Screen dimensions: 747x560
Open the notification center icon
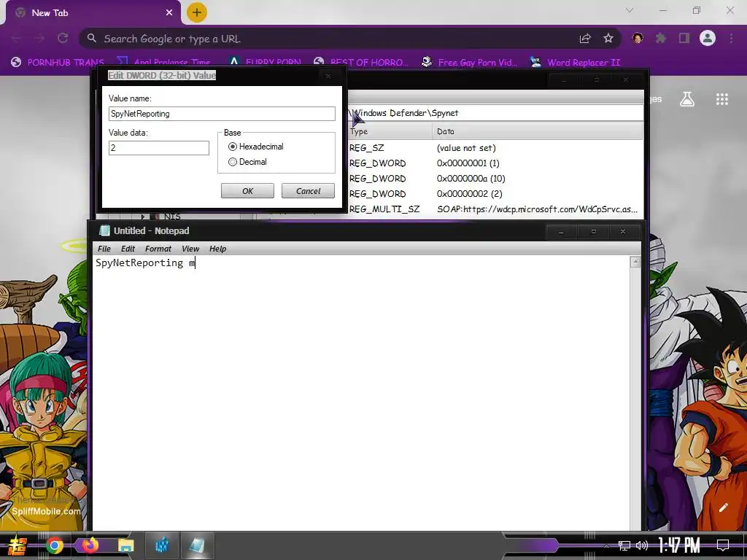723,545
